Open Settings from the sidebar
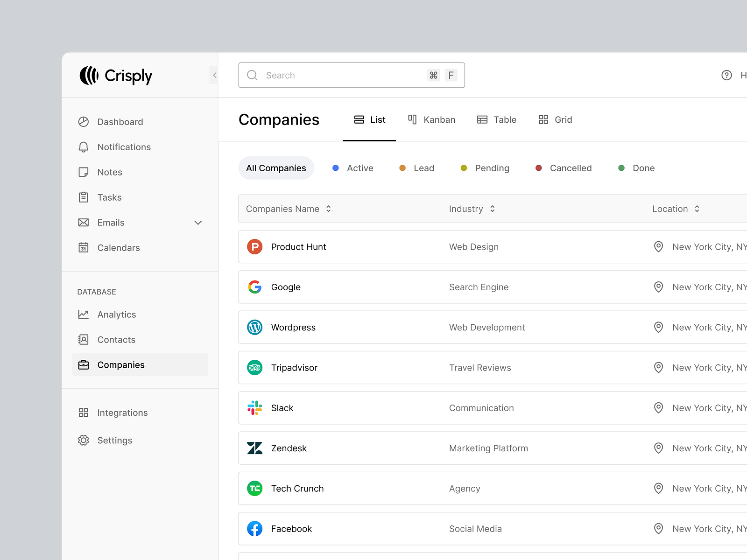Image resolution: width=747 pixels, height=560 pixels. [84, 440]
